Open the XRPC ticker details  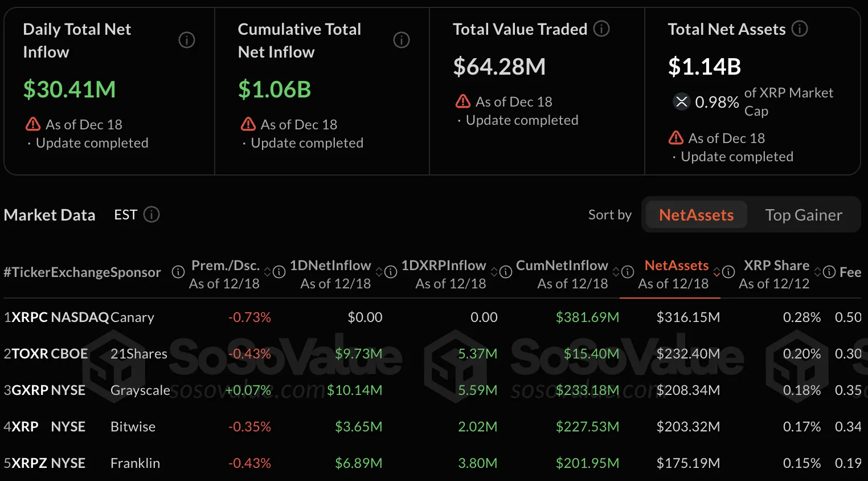[x=30, y=317]
